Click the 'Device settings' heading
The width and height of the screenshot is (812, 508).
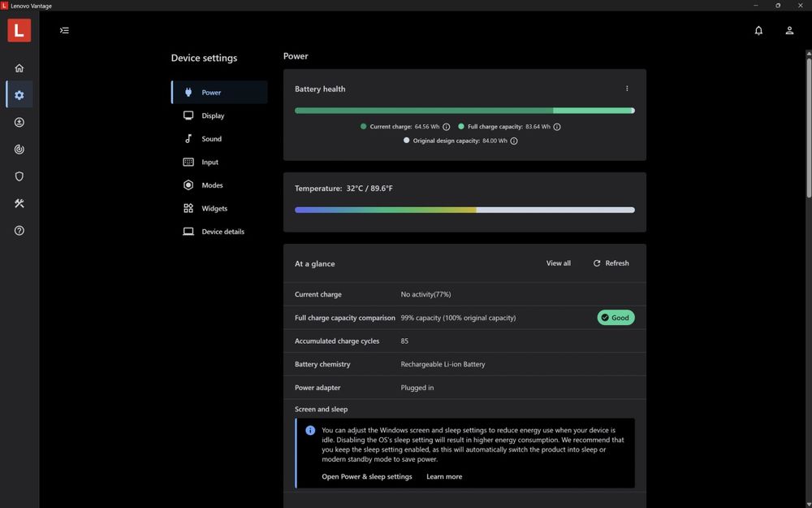204,58
